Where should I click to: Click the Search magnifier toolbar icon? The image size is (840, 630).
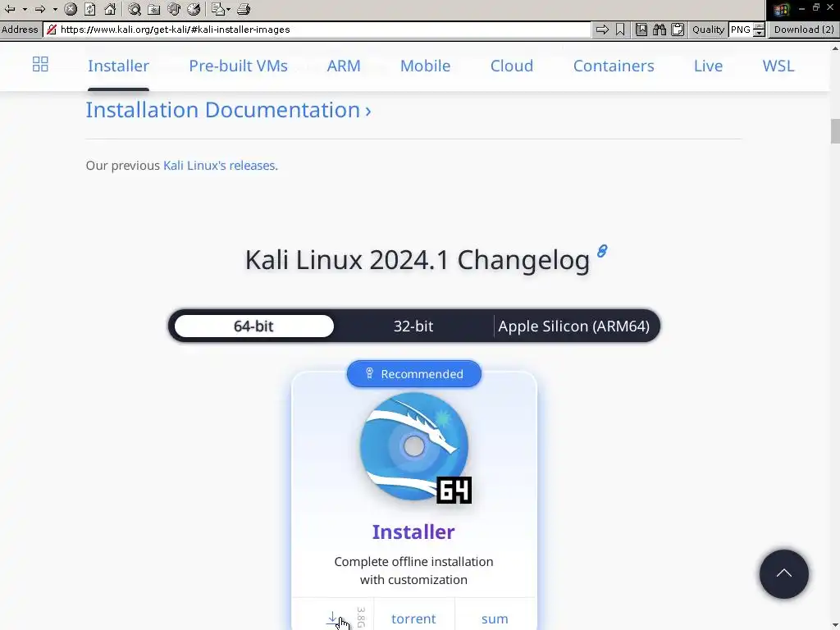(135, 9)
